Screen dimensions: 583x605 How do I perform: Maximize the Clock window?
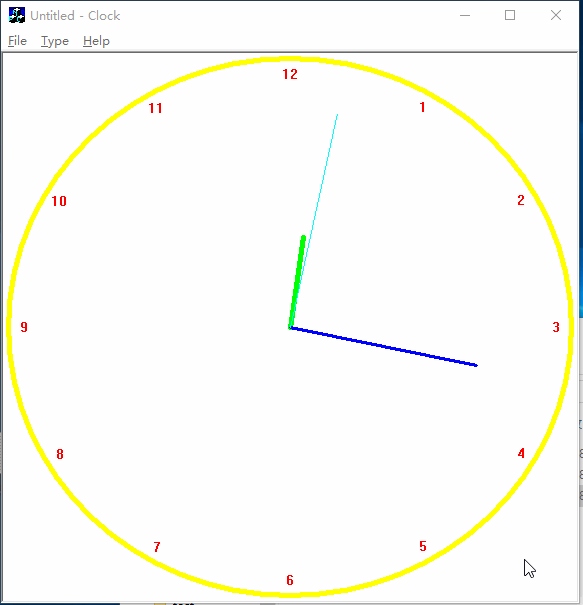point(510,15)
